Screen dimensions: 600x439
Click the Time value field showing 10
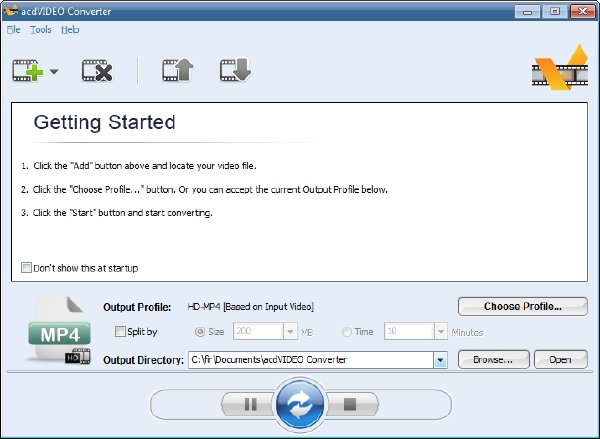click(409, 331)
